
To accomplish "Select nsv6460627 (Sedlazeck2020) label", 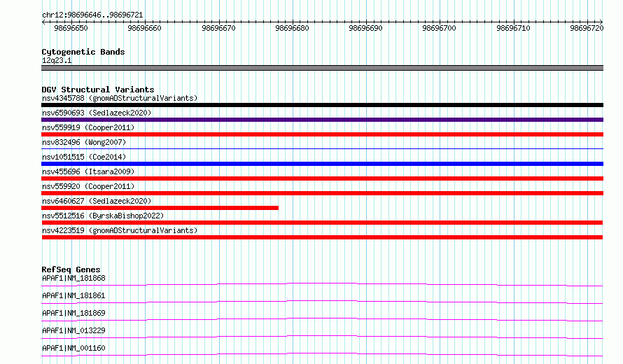I will (97, 201).
